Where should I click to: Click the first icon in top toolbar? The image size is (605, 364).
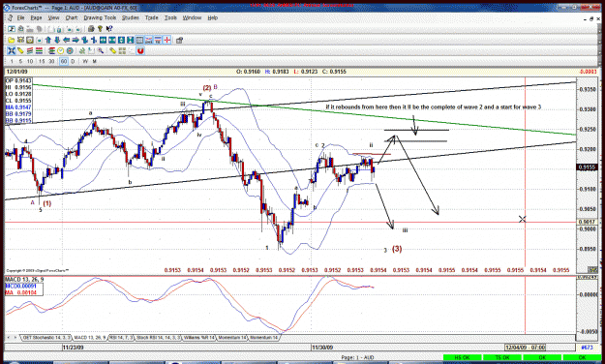(12, 29)
